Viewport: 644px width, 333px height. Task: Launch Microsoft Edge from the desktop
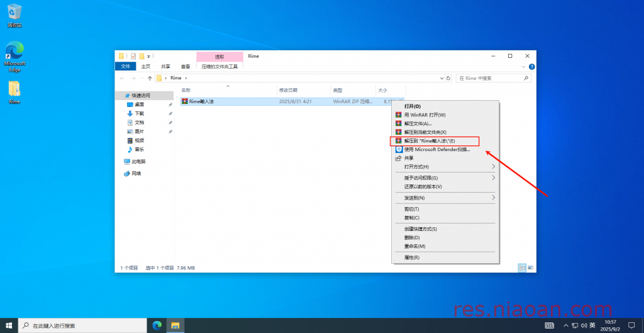(x=14, y=56)
